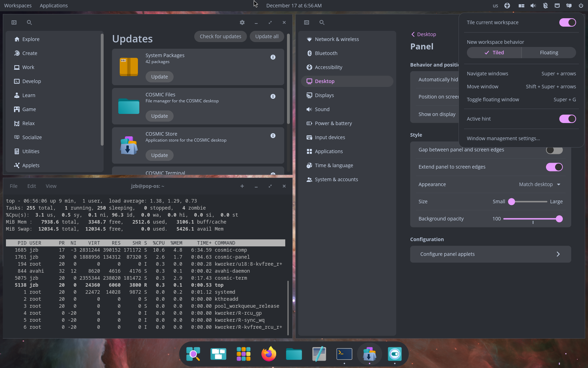The image size is (588, 368).
Task: Open Power & battery settings
Action: (x=333, y=123)
